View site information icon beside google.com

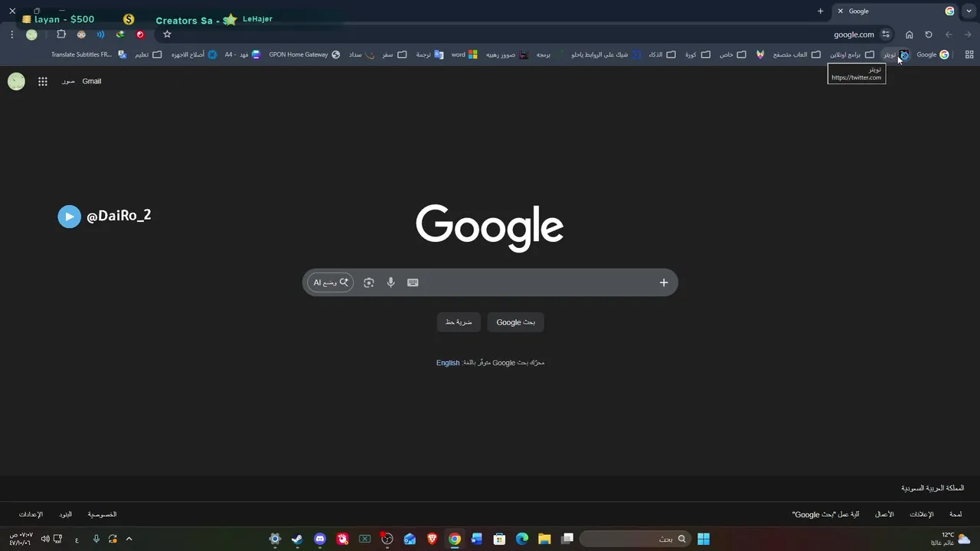886,34
